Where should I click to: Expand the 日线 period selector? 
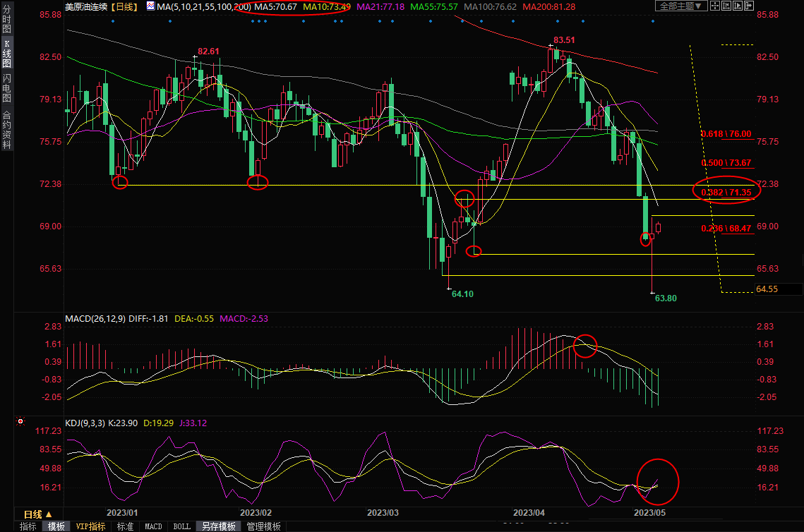[37, 514]
